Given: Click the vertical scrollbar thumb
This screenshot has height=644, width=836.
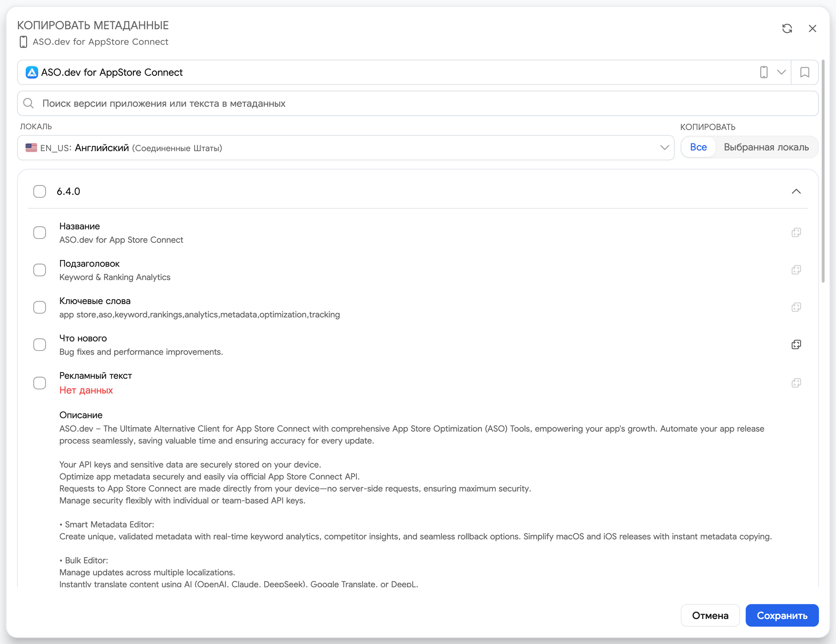Looking at the screenshot, I should (823, 171).
